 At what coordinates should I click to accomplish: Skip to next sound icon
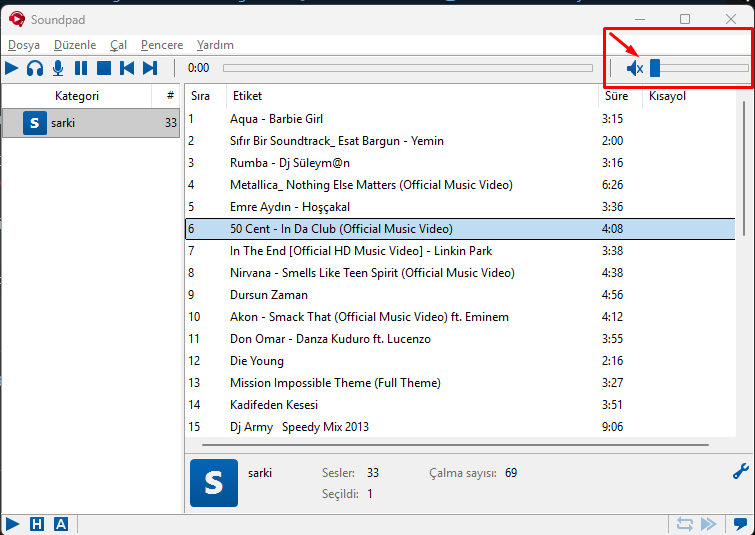click(x=150, y=68)
